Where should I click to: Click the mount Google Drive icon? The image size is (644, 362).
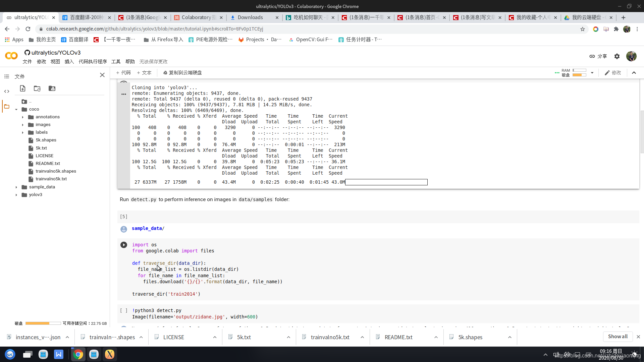click(52, 88)
